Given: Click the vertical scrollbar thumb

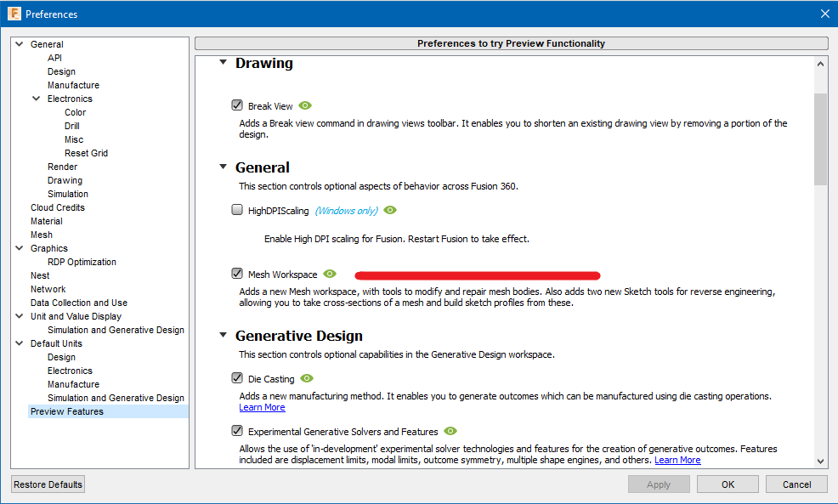Looking at the screenshot, I should [x=820, y=139].
